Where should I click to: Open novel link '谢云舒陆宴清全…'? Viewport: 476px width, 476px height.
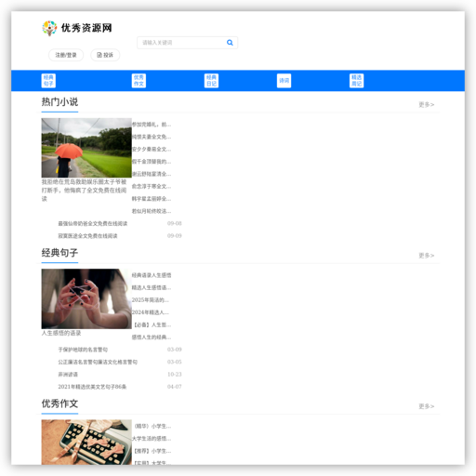(152, 174)
